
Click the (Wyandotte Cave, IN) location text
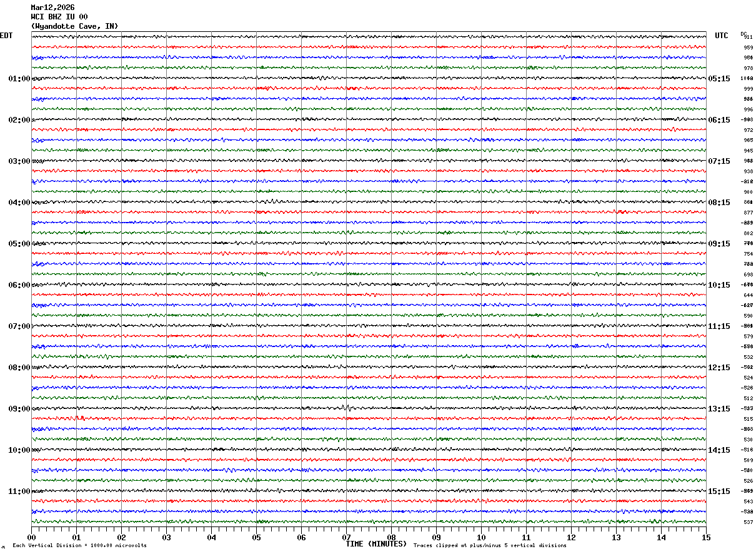(74, 26)
